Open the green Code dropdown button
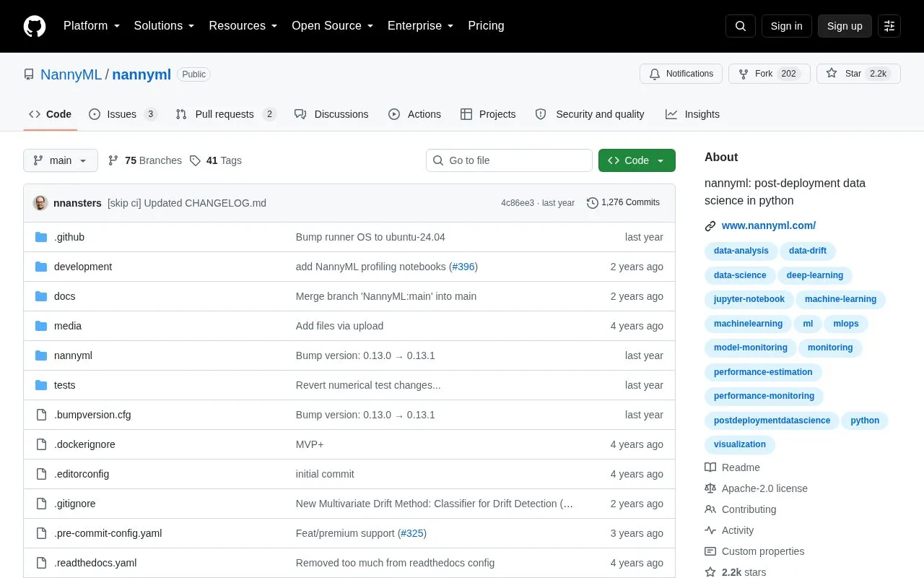Image resolution: width=924 pixels, height=578 pixels. (x=637, y=160)
